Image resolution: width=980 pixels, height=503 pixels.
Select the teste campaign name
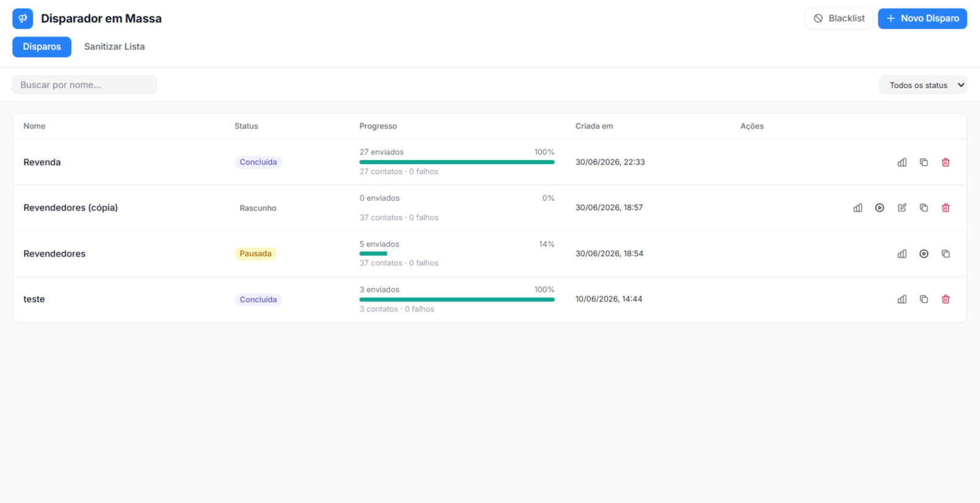(x=34, y=299)
